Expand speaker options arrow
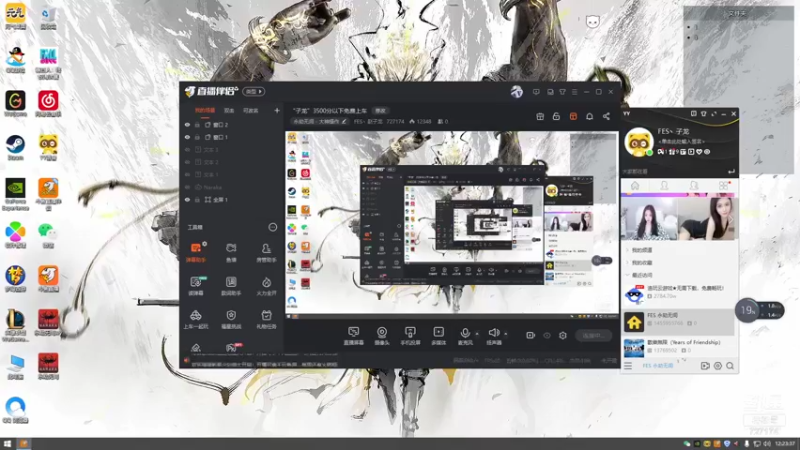The height and width of the screenshot is (450, 800). pyautogui.click(x=506, y=334)
